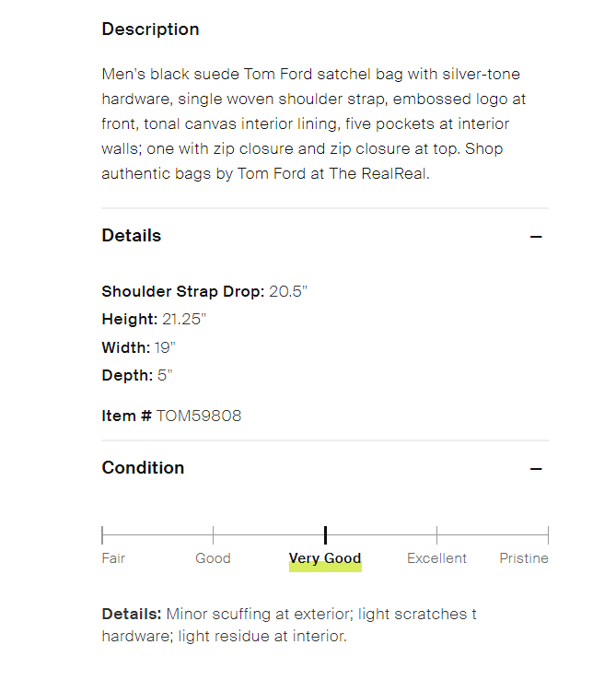616x680 pixels.
Task: Click the Shoulder Strap Drop measurement line
Action: pyautogui.click(x=204, y=291)
